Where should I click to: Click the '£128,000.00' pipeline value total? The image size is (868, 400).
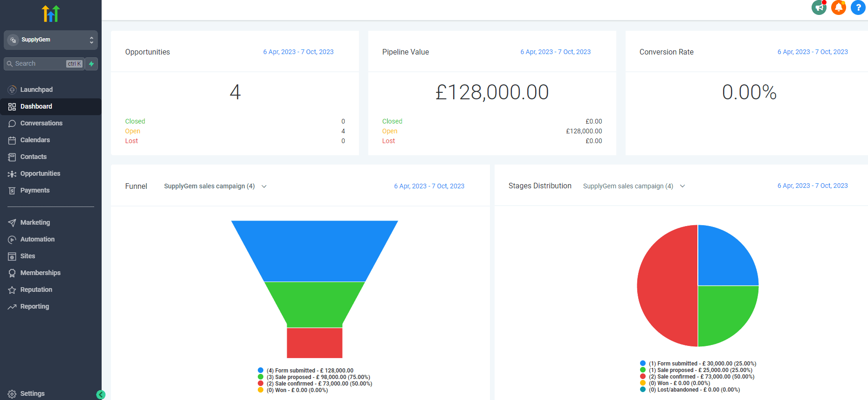click(x=492, y=92)
